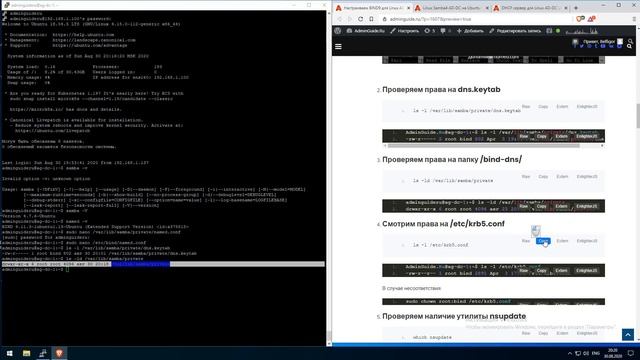Open the site's hamburger menu
640x360 pixels.
click(x=338, y=47)
